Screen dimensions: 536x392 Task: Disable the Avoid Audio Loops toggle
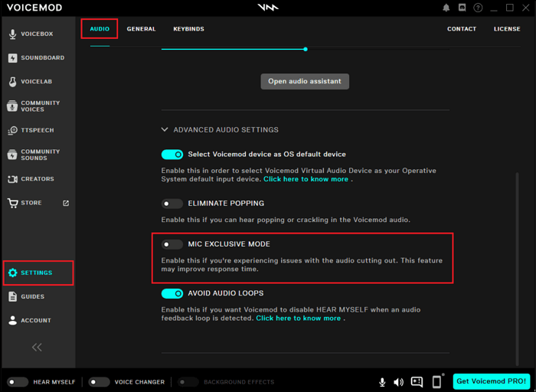172,293
